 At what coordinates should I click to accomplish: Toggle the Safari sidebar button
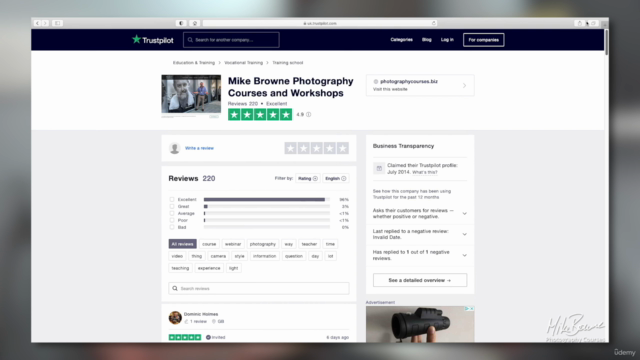pyautogui.click(x=58, y=23)
